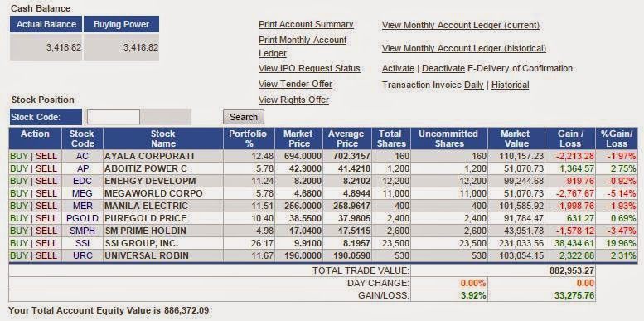Open the PGOLD stock code link
The image size is (644, 321).
click(x=83, y=218)
